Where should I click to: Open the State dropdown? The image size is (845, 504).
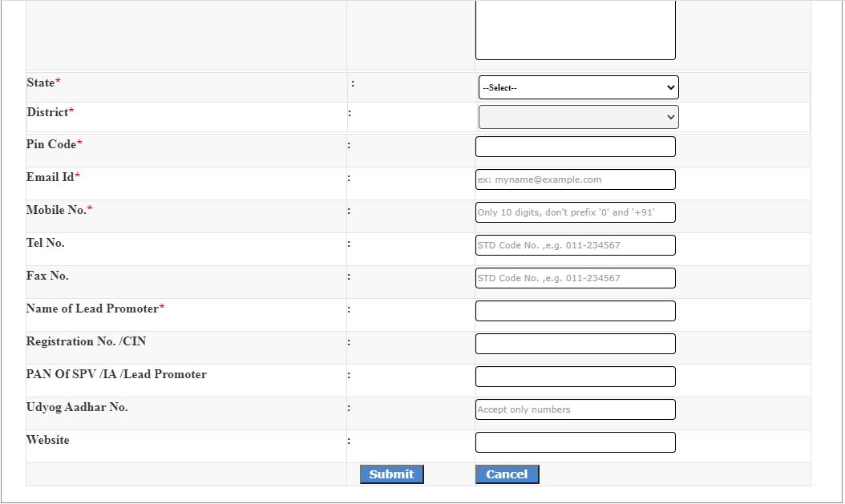tap(578, 87)
